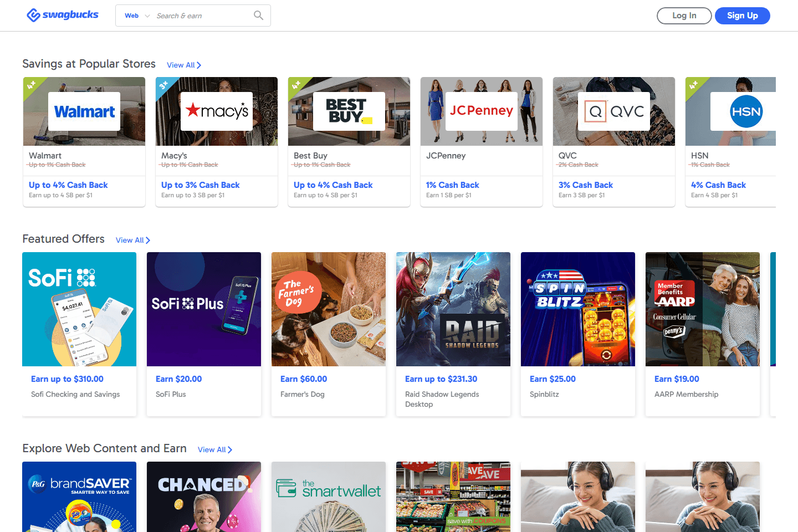Click Earn $25.00 Spinblitz offer
Image resolution: width=798 pixels, height=532 pixels.
tap(553, 379)
